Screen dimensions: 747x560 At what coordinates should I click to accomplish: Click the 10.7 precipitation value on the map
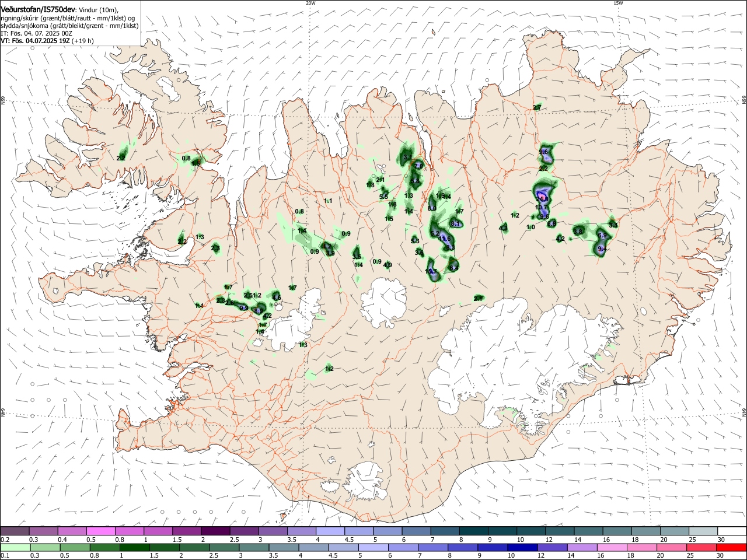coord(542,207)
